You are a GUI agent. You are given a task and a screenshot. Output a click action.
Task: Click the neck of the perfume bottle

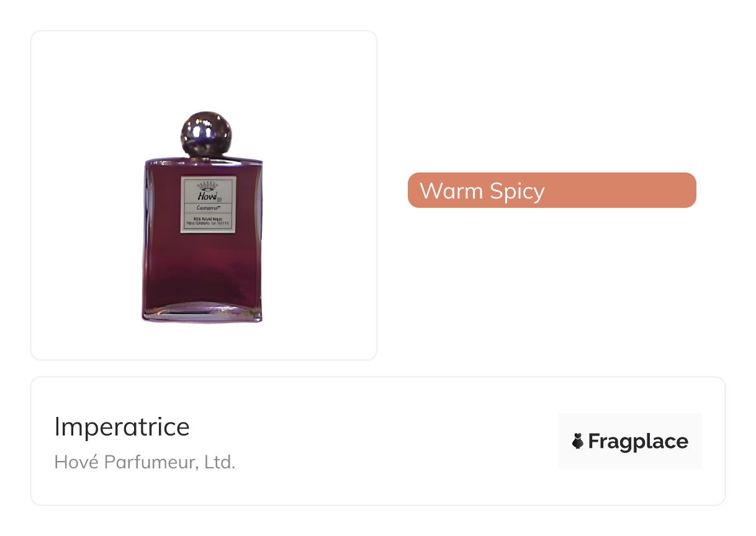point(205,157)
